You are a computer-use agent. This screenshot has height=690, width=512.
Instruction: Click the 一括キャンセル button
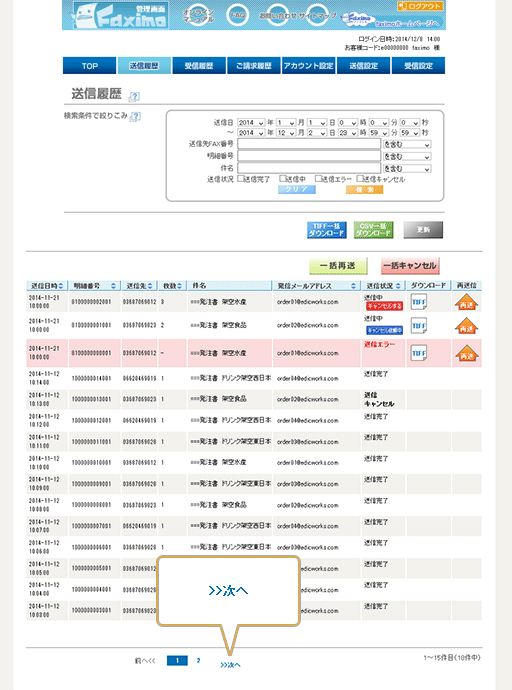click(410, 266)
